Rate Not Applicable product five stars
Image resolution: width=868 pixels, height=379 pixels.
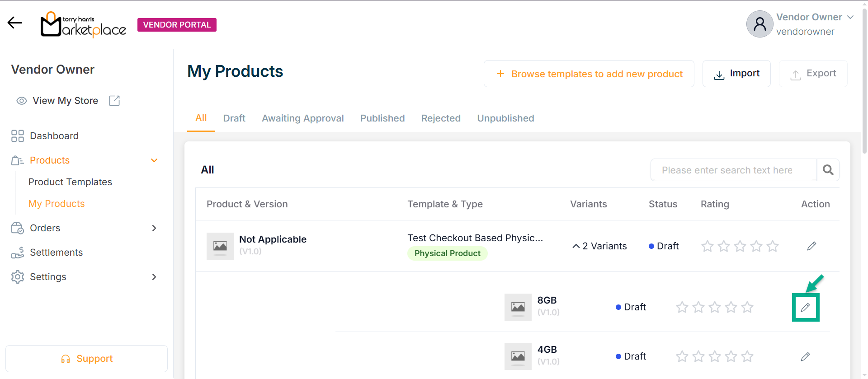(773, 246)
